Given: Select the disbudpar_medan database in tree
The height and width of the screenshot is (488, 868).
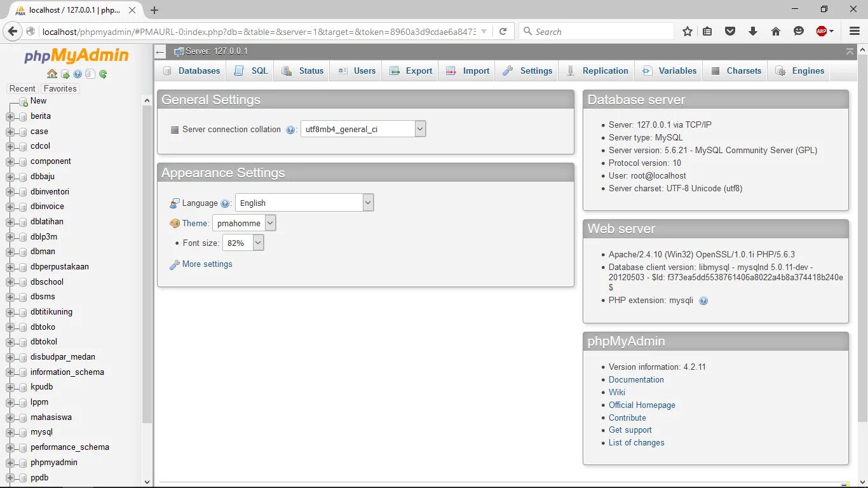Looking at the screenshot, I should [63, 357].
